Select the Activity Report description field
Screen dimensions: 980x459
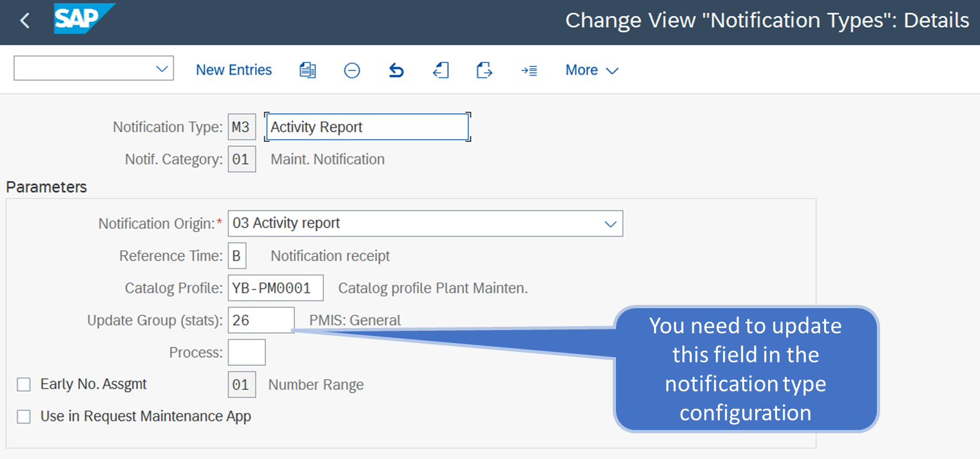pos(367,127)
